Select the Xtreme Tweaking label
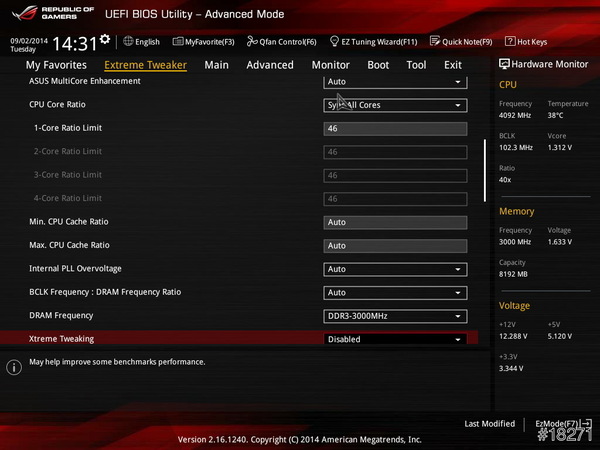This screenshot has height=450, width=600. coord(61,339)
